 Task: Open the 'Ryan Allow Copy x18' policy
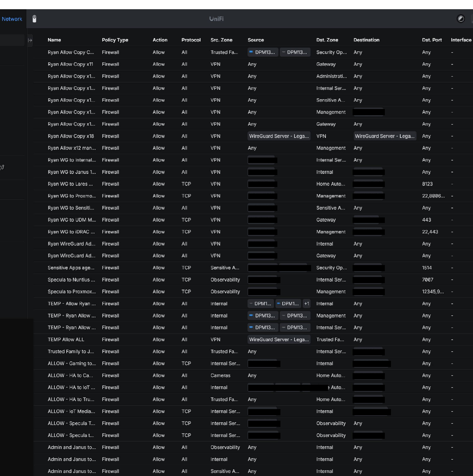71,136
